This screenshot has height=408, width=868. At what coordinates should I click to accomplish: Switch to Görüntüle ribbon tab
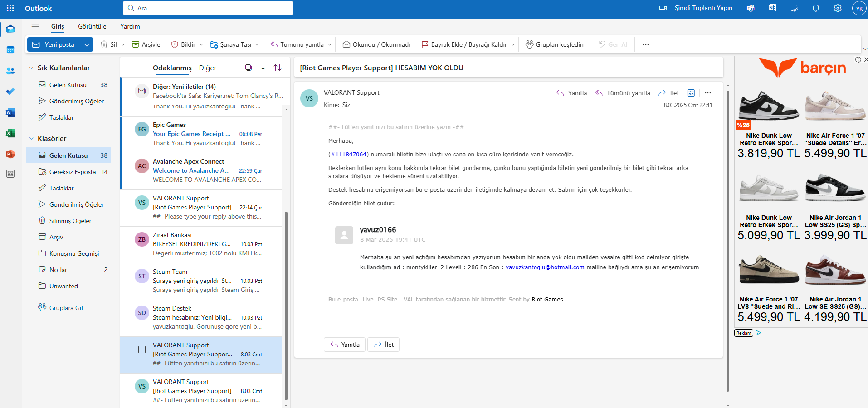92,26
